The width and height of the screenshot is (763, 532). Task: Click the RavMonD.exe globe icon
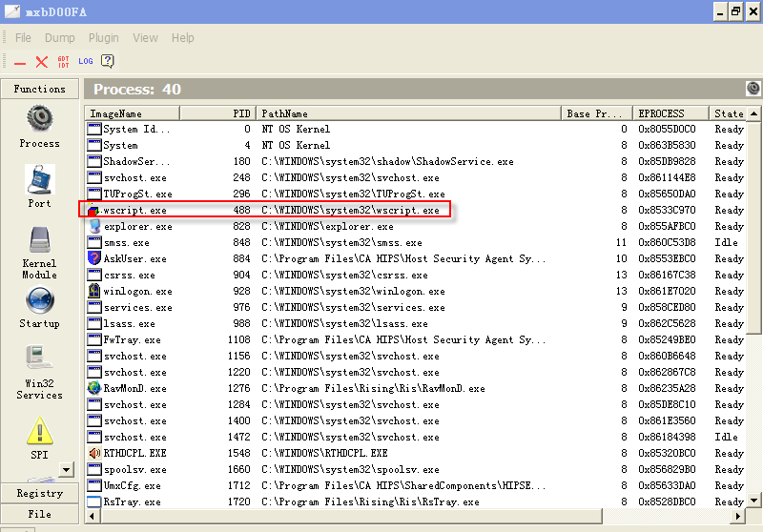93,388
